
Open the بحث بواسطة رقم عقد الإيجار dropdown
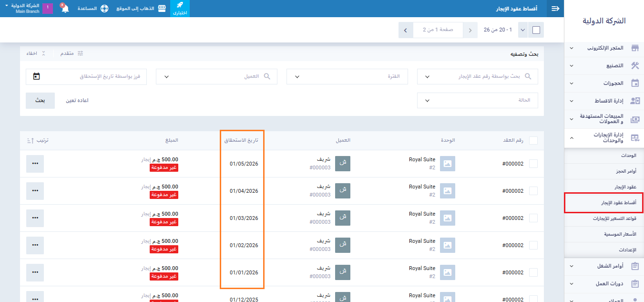tap(477, 76)
